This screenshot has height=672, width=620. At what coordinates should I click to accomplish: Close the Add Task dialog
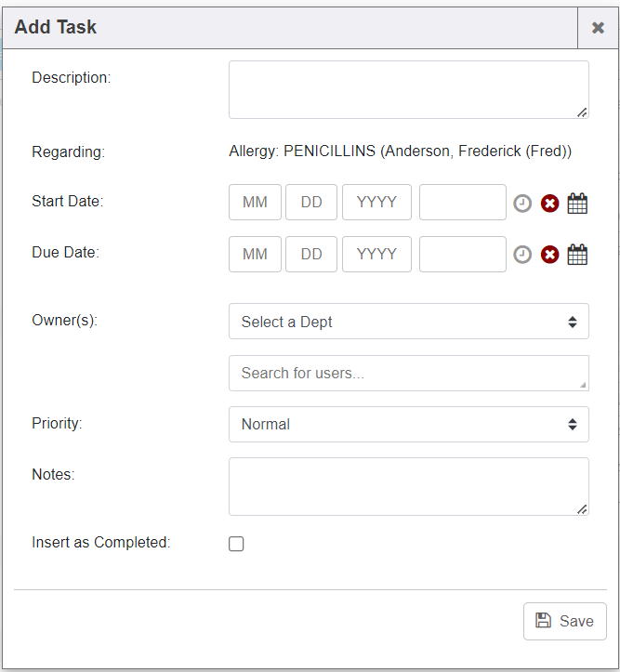pos(598,28)
